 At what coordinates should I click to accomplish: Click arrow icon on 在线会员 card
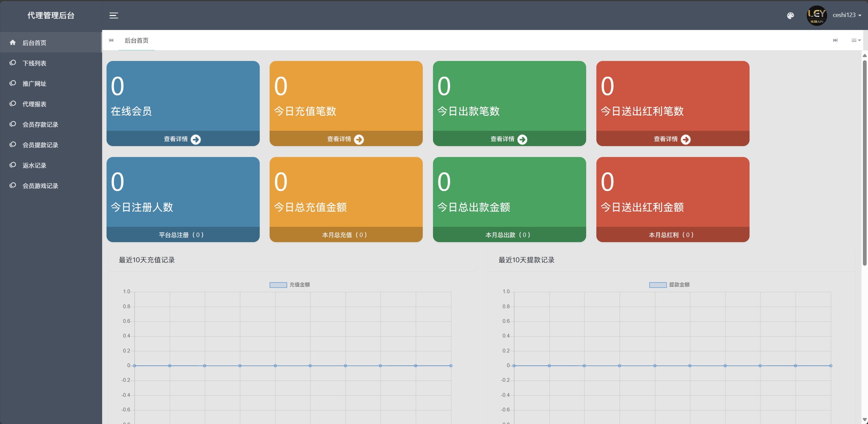click(196, 139)
